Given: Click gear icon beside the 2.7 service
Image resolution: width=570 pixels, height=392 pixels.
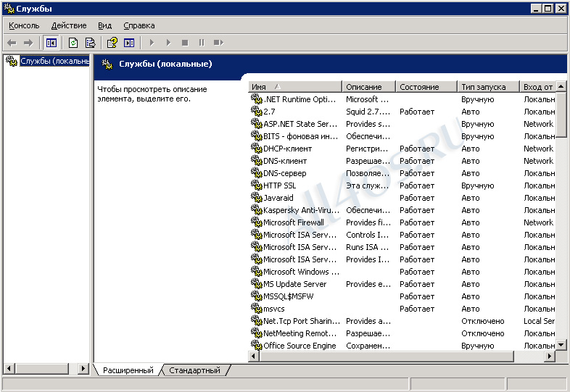Looking at the screenshot, I should (256, 111).
